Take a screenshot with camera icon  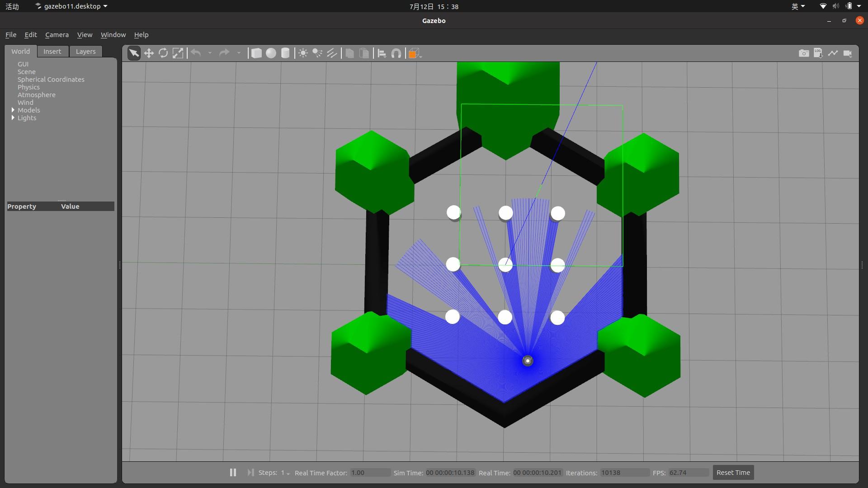tap(804, 53)
